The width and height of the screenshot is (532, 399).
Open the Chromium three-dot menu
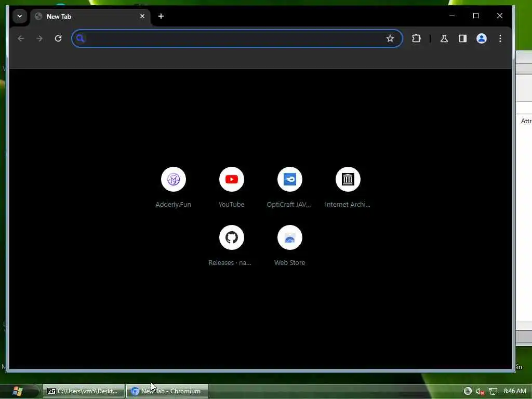[500, 38]
